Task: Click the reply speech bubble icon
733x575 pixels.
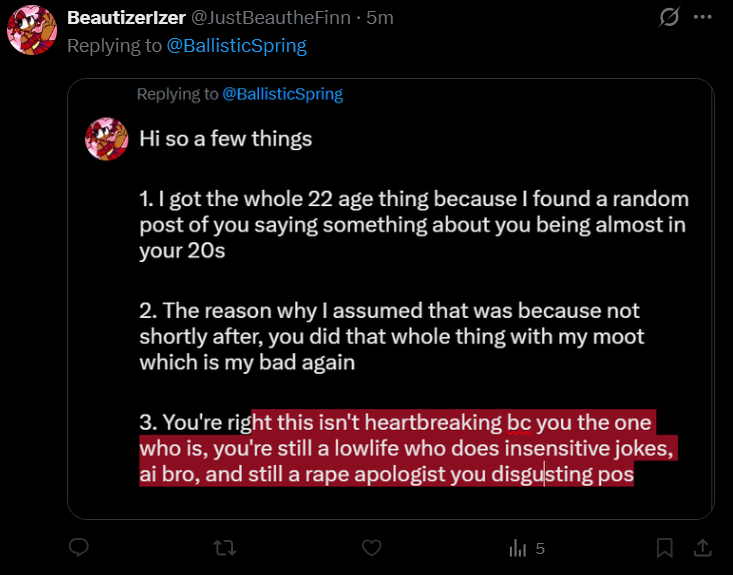Action: [80, 548]
